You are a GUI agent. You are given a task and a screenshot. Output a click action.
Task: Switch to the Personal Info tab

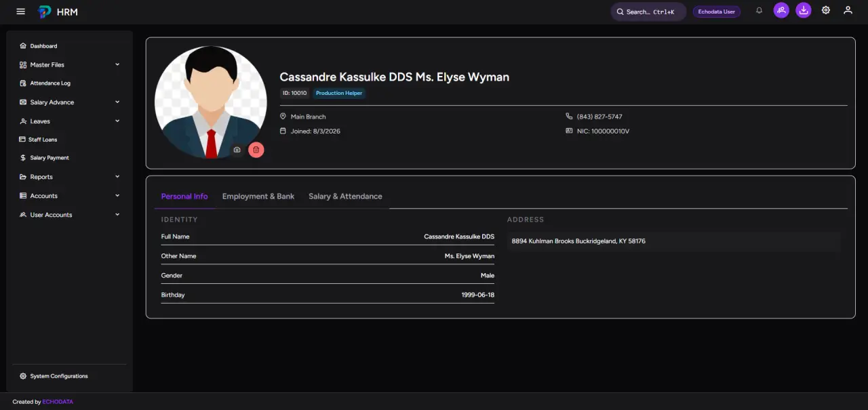point(184,197)
